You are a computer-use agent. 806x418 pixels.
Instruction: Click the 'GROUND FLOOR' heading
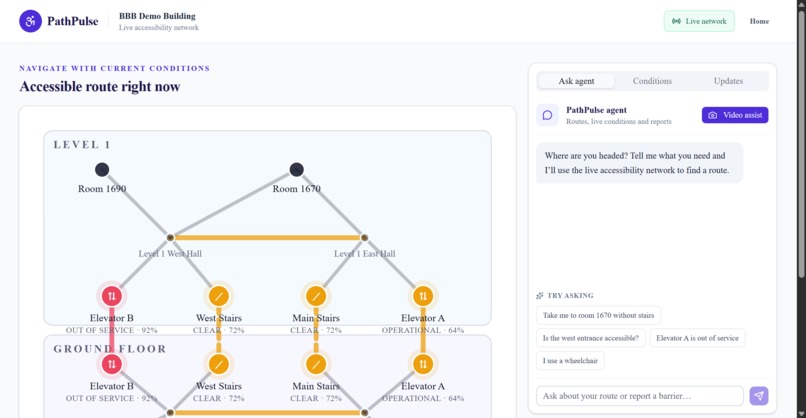coord(110,349)
